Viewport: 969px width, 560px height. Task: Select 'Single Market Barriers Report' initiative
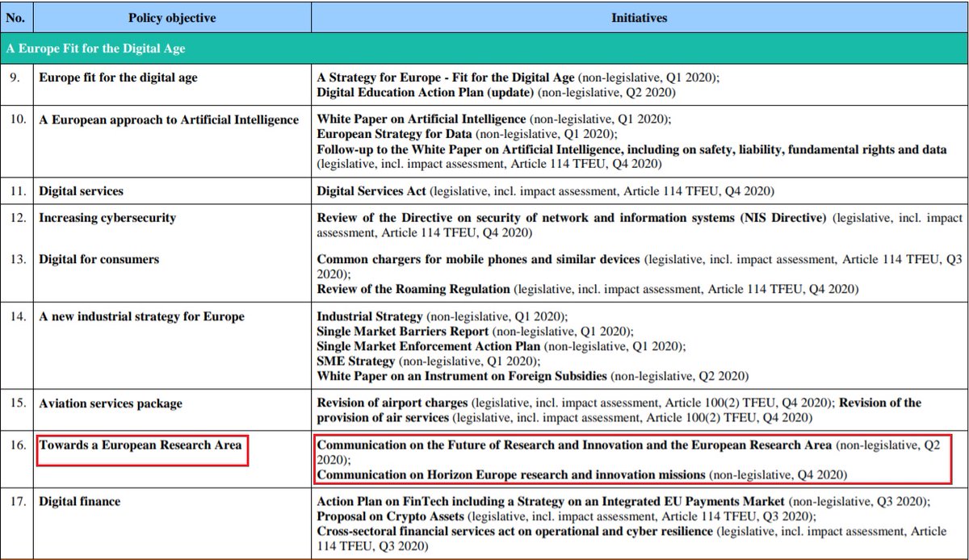(403, 331)
